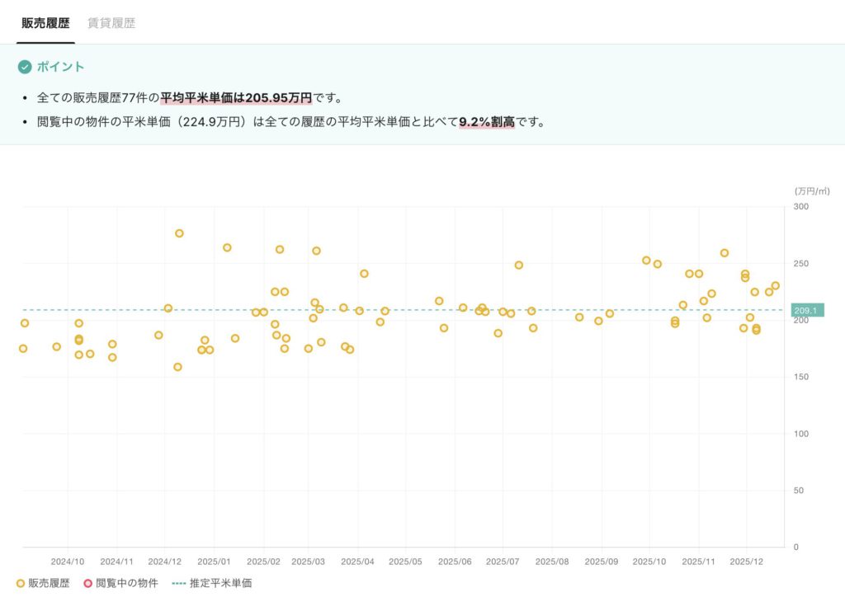Click the green checkmark icon beside ポイント

tap(25, 67)
